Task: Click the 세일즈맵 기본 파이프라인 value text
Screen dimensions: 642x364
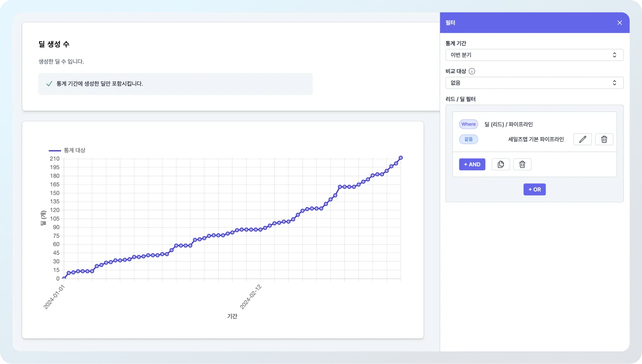Action: click(536, 139)
